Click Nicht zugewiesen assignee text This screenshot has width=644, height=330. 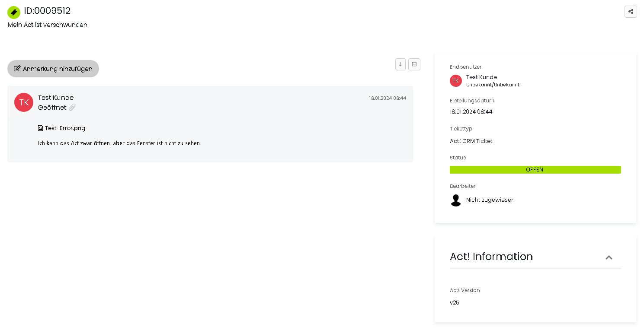[x=490, y=200]
